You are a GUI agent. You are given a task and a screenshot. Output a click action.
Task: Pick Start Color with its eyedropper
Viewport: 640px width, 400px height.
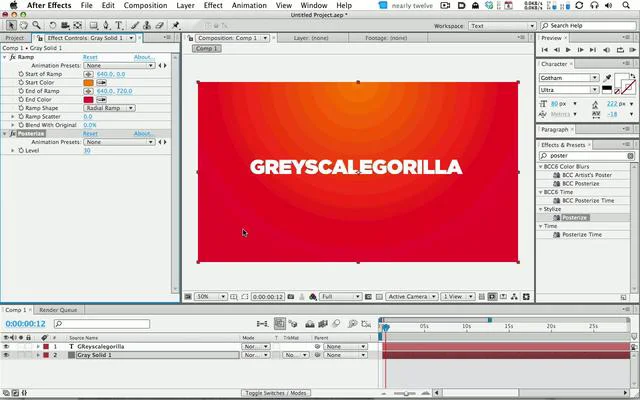[x=101, y=82]
